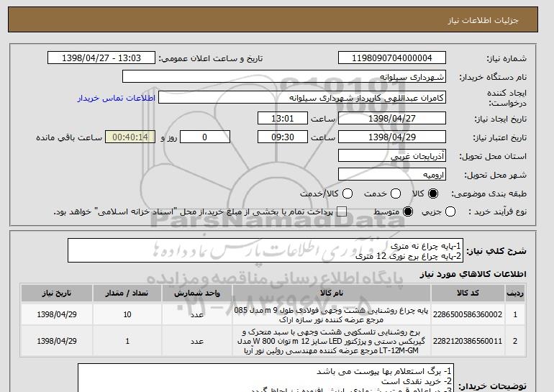Click validity date field 1398/04/29
554x392 pixels.
click(392, 137)
